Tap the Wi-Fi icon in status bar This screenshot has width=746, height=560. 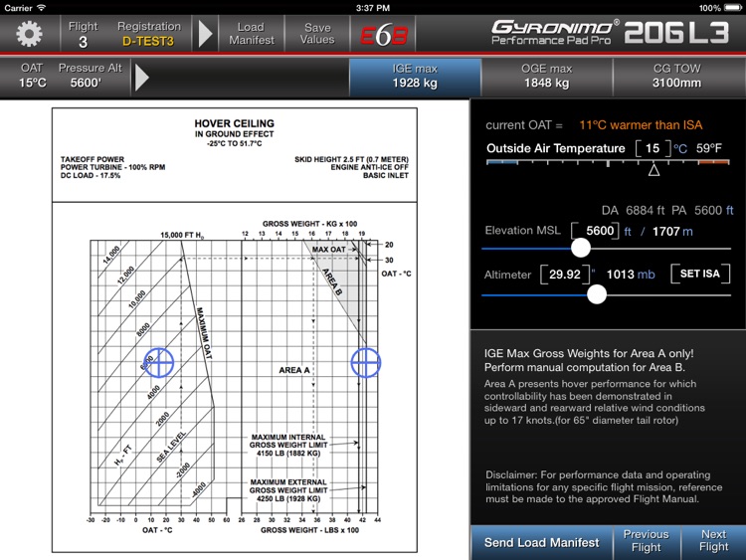click(x=42, y=8)
